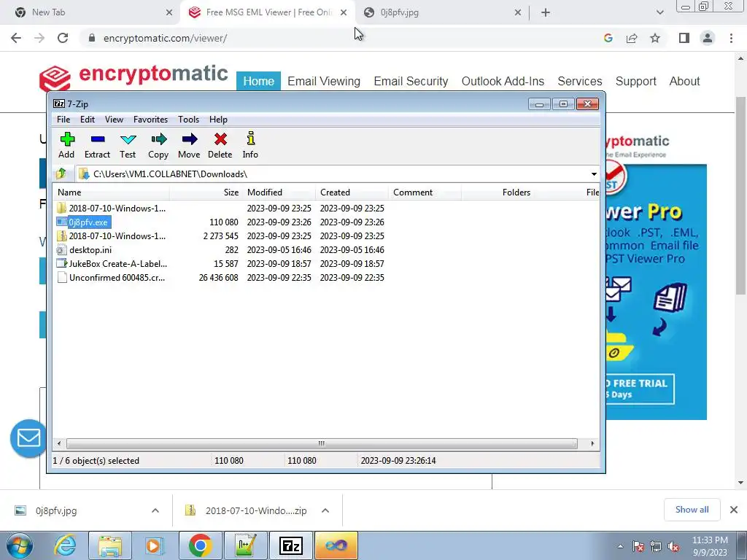The width and height of the screenshot is (747, 560).
Task: Open Outlook Add-Ins nav link
Action: 503,82
